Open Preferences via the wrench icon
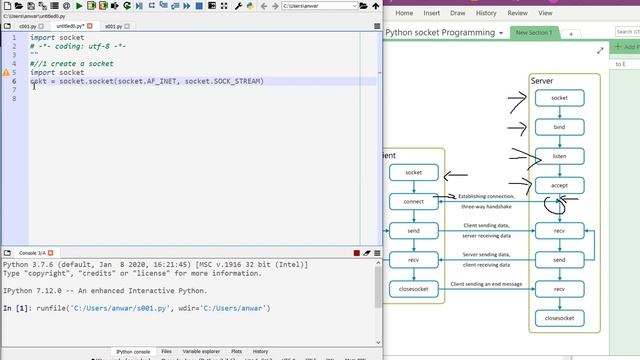The width and height of the screenshot is (640, 360). tap(238, 6)
